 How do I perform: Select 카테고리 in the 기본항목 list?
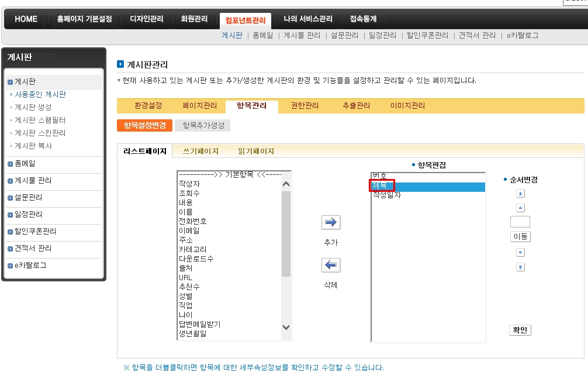click(x=193, y=249)
